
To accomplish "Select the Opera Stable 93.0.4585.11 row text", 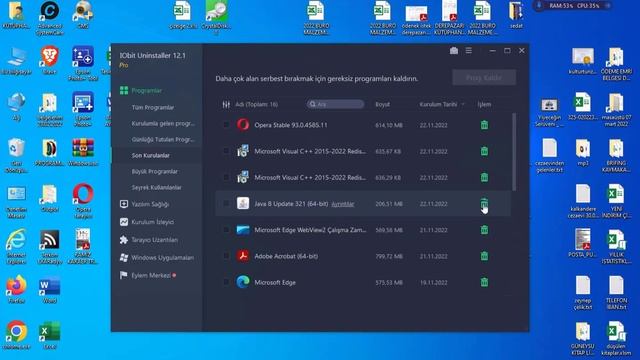I will (x=291, y=125).
